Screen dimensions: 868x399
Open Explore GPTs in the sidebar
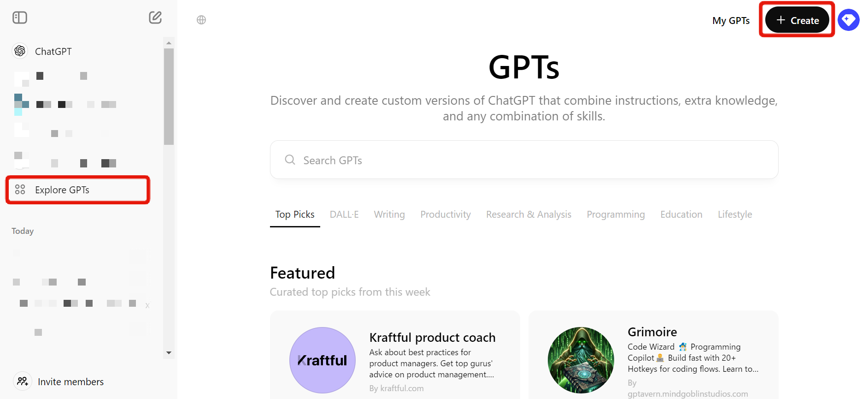point(77,190)
